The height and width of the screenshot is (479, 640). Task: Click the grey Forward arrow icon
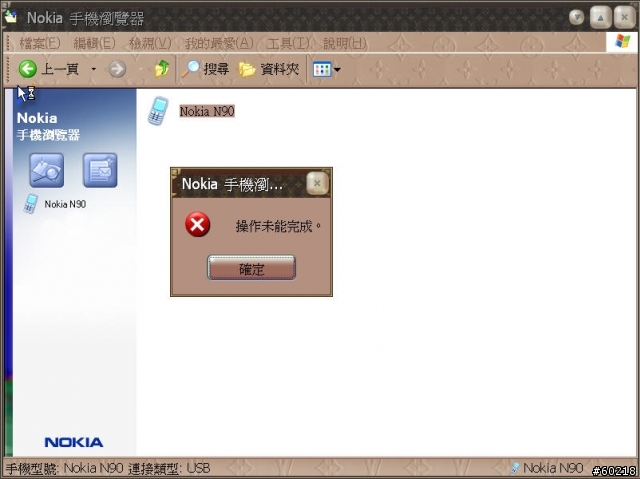(x=117, y=69)
